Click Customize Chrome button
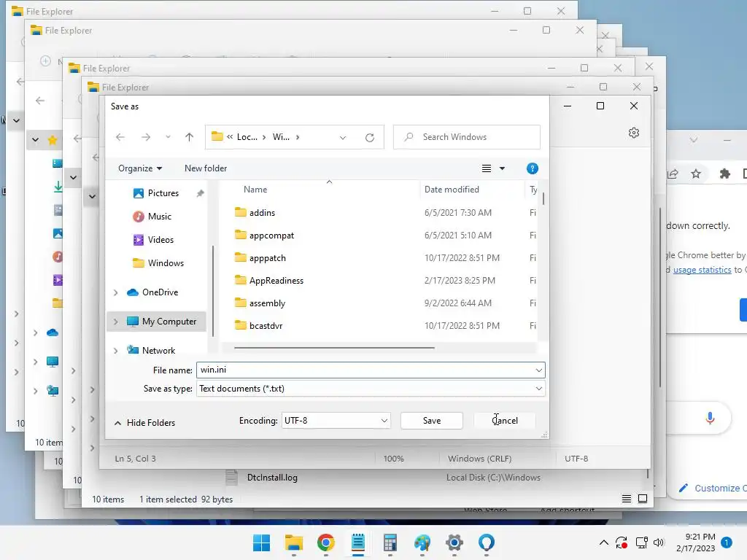The image size is (747, 560). [x=712, y=488]
